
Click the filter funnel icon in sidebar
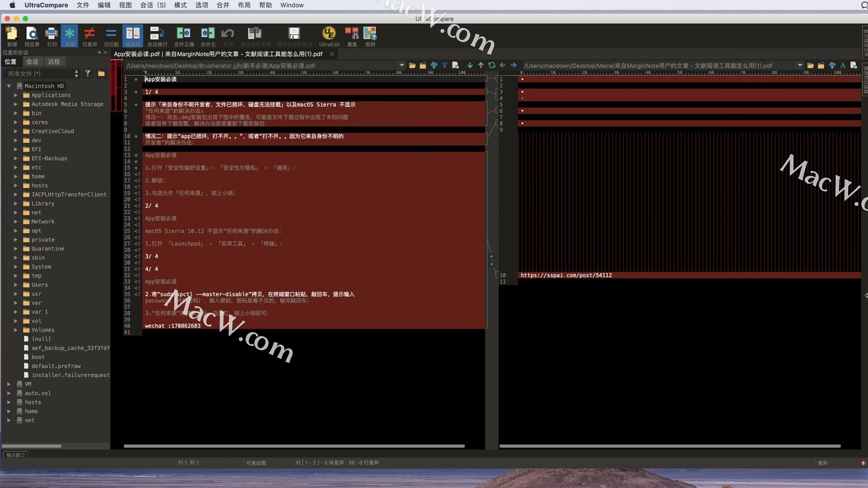click(x=88, y=73)
